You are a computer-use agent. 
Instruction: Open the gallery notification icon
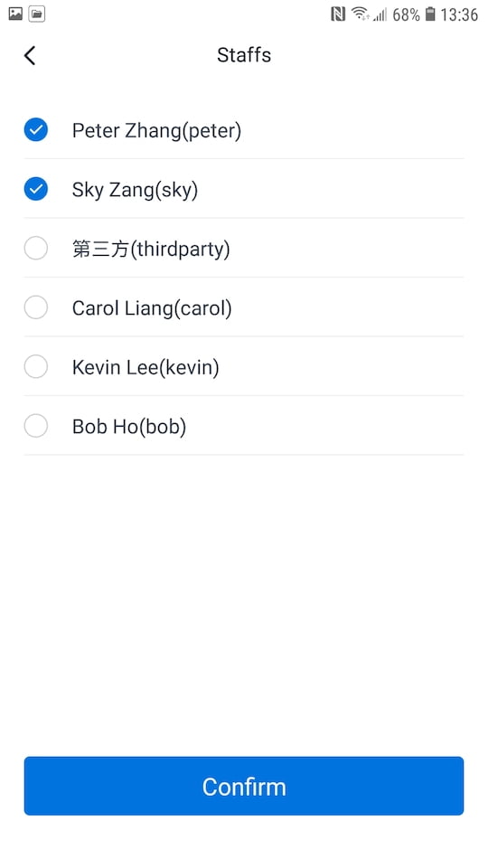point(15,14)
